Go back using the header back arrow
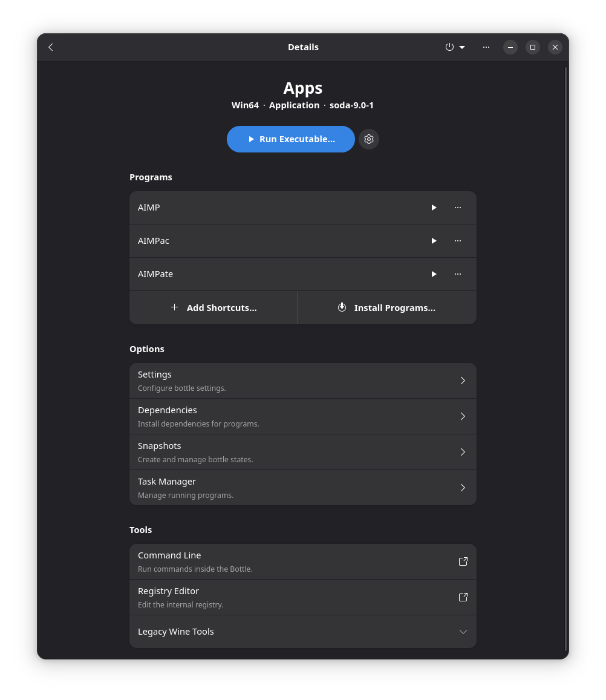The height and width of the screenshot is (700, 606). [51, 47]
